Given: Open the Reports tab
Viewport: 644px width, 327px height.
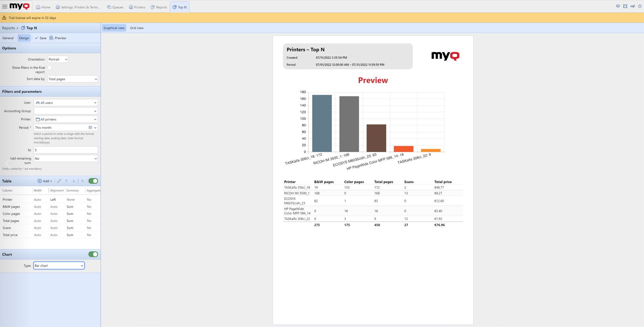Looking at the screenshot, I should (x=159, y=7).
